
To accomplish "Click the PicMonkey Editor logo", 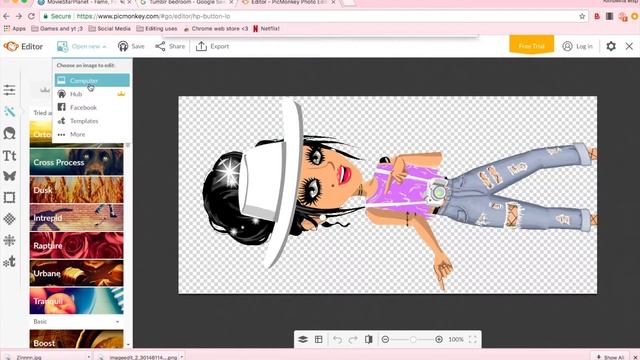I will (x=23, y=47).
